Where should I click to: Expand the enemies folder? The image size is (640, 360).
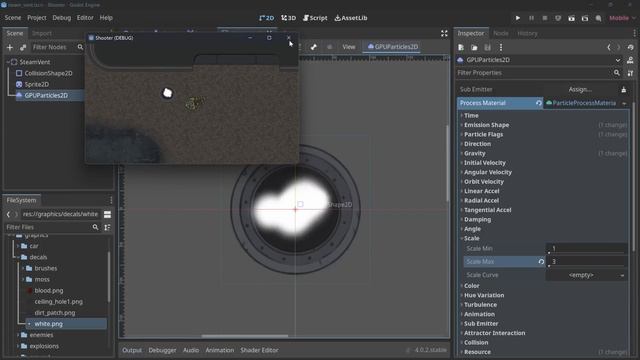tap(18, 335)
